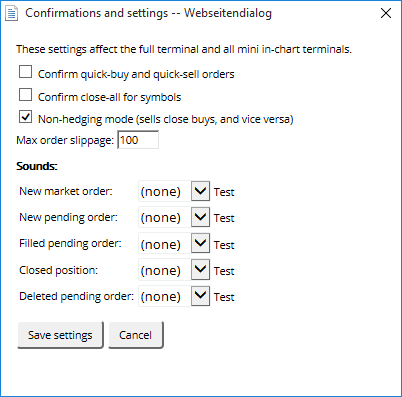Expand the Closed position sound dropdown
Screen dimensions: 402x397
[174, 270]
